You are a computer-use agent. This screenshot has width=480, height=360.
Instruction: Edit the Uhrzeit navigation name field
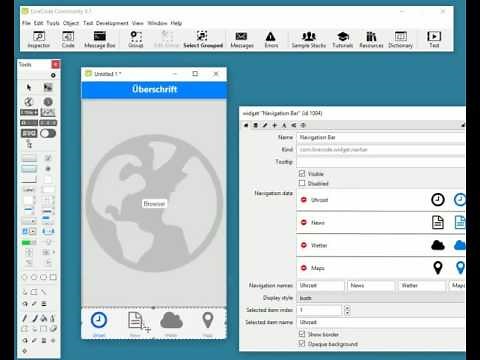coord(321,285)
